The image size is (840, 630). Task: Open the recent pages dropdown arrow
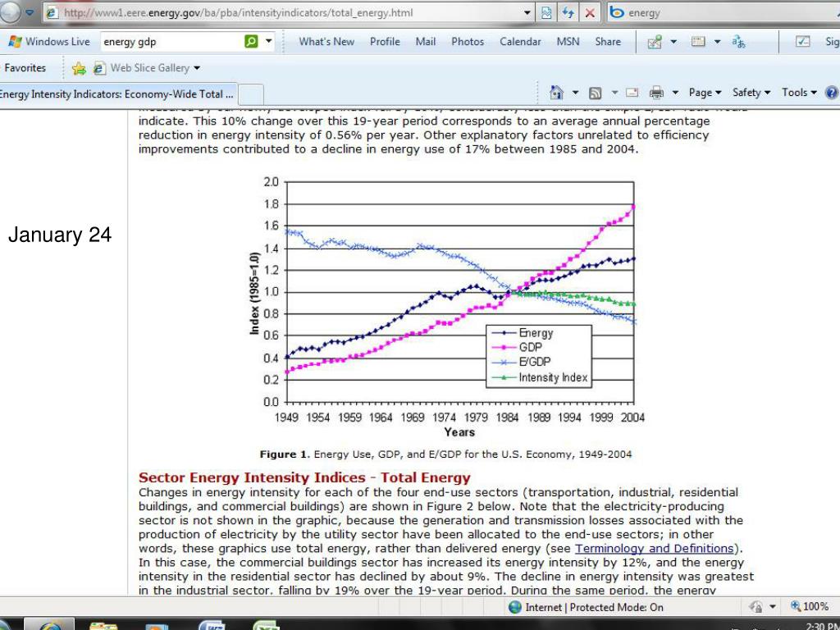(x=30, y=11)
